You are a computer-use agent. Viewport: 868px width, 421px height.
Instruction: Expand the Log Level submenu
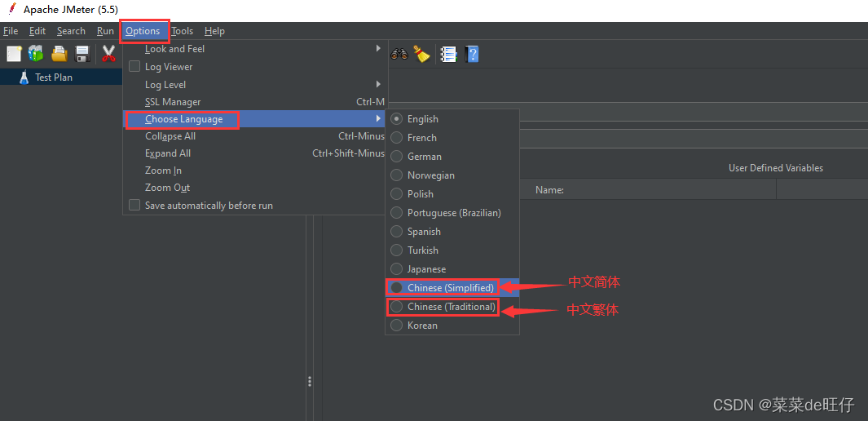point(255,85)
